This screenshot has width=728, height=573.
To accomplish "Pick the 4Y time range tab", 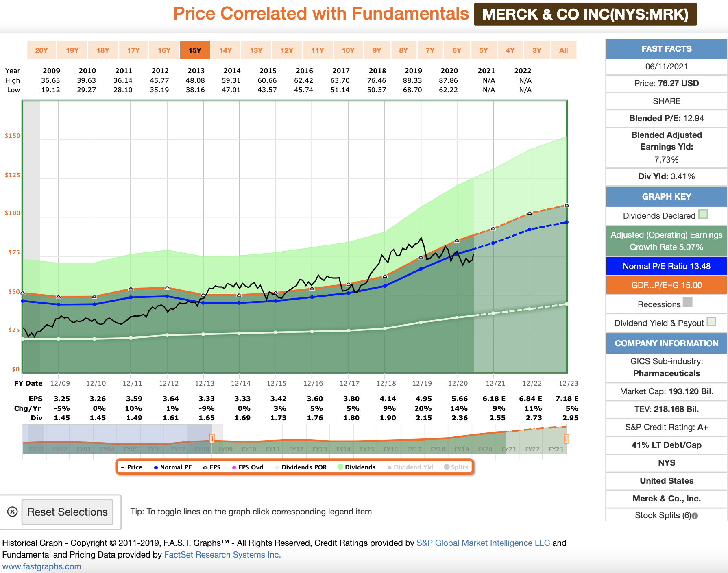I will [x=510, y=50].
